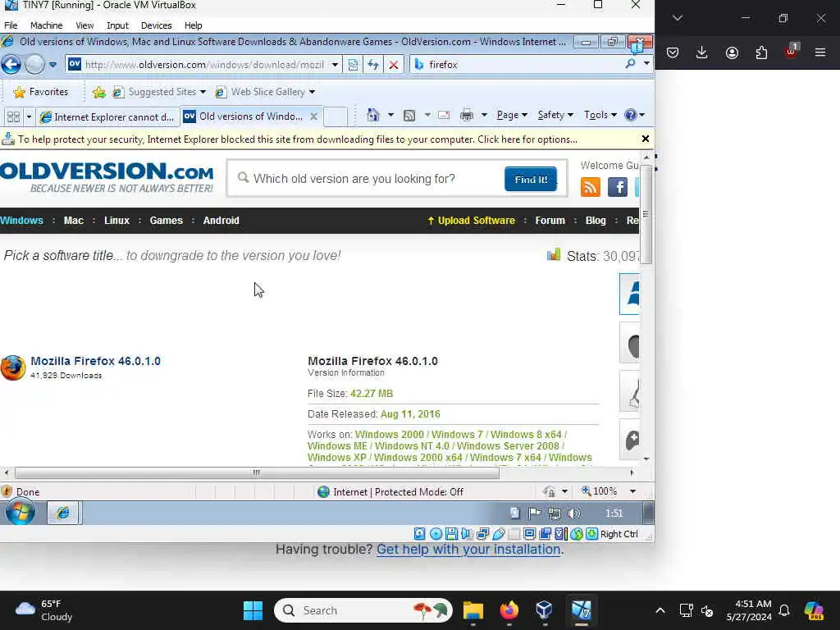Refresh the page in Internet Explorer

pyautogui.click(x=373, y=65)
